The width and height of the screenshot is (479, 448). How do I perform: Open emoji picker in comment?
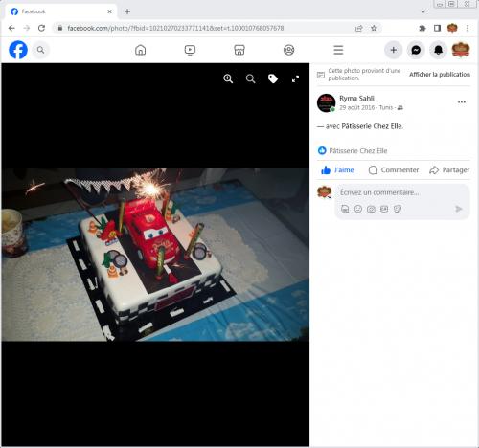point(358,209)
